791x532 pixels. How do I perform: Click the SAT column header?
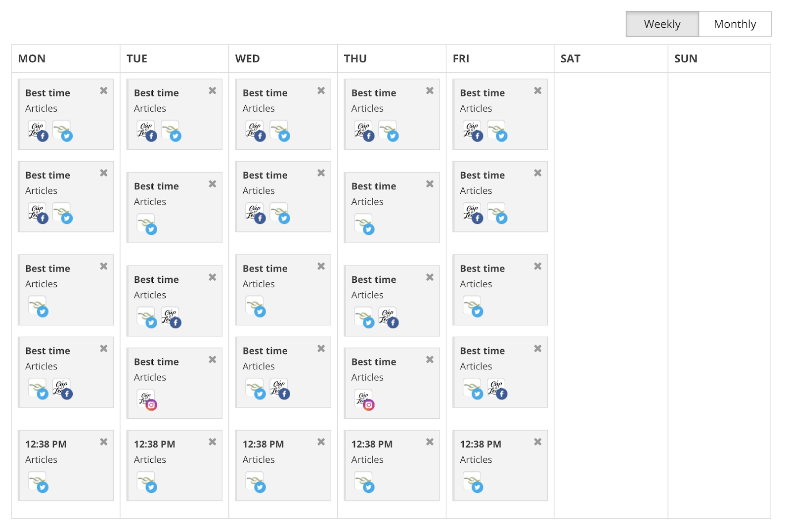571,59
